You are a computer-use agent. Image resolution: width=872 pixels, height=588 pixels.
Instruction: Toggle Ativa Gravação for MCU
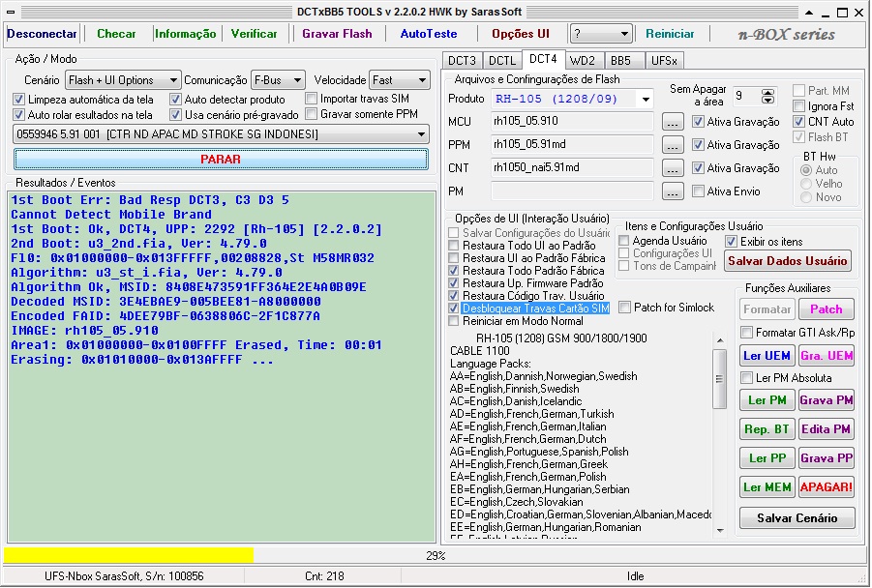click(x=698, y=122)
